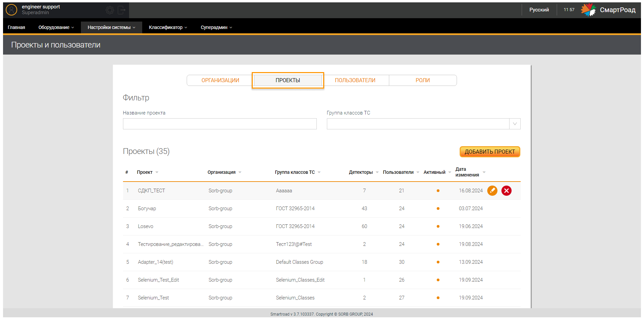This screenshot has height=320, width=644.
Task: Click СДКП_ТЕСТ project name
Action: [151, 191]
